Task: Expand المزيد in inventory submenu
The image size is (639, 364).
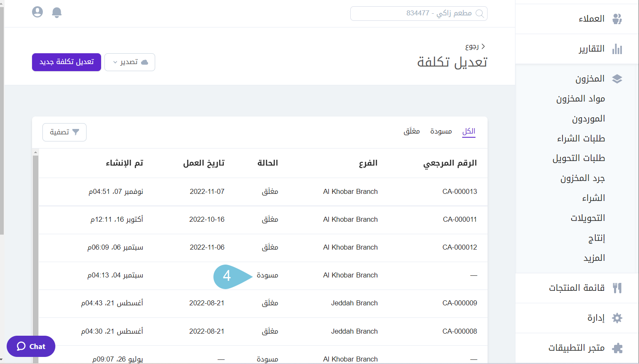Action: click(x=594, y=258)
